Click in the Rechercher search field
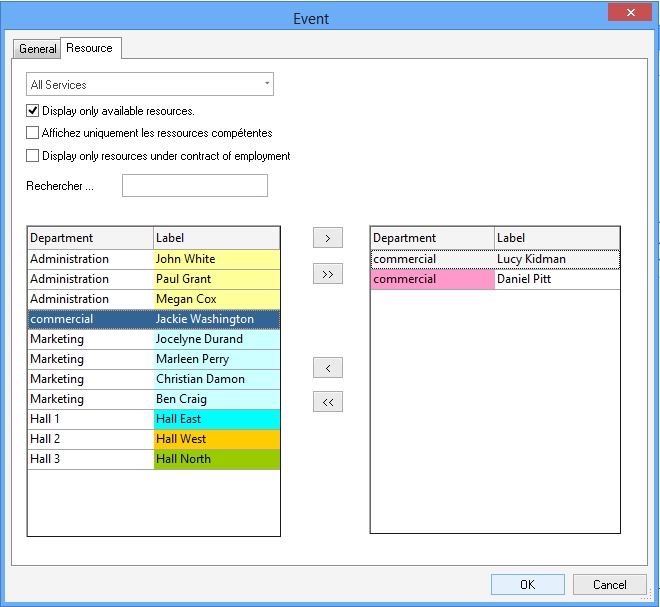This screenshot has height=607, width=660. tap(194, 186)
